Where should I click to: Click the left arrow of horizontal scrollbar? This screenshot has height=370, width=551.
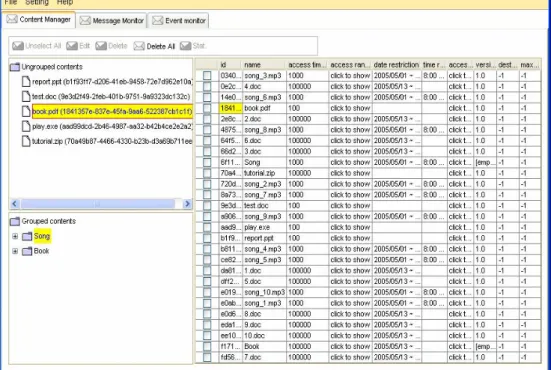(x=14, y=203)
